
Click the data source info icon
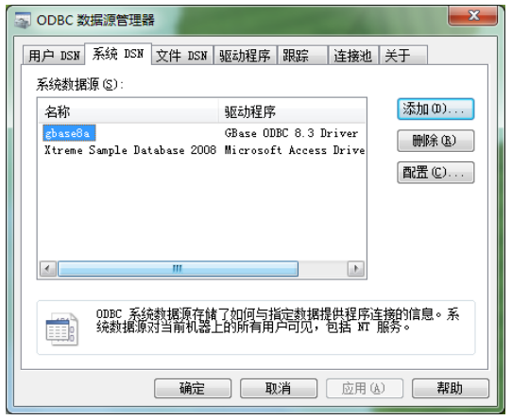(61, 328)
